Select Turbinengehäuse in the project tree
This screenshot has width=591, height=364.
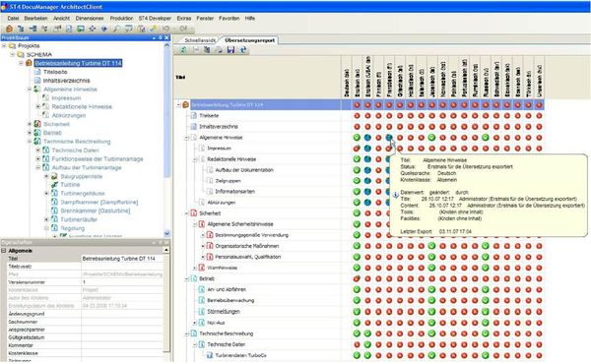(x=83, y=194)
